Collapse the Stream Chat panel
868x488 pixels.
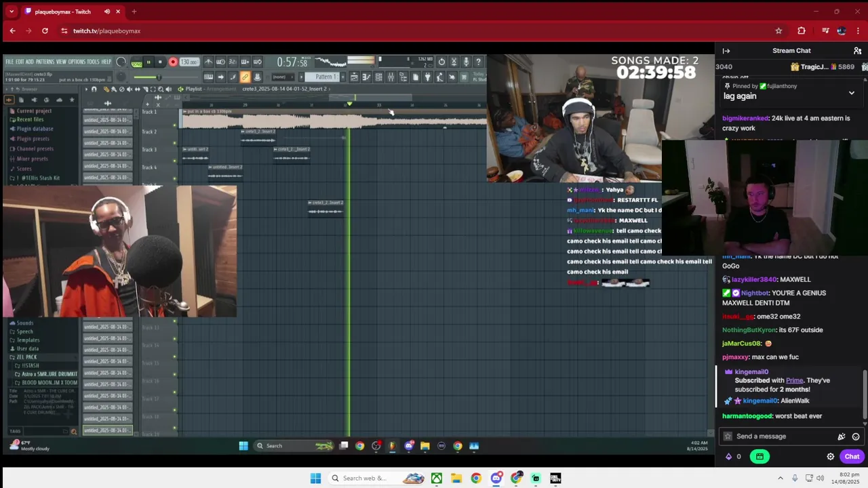(726, 51)
